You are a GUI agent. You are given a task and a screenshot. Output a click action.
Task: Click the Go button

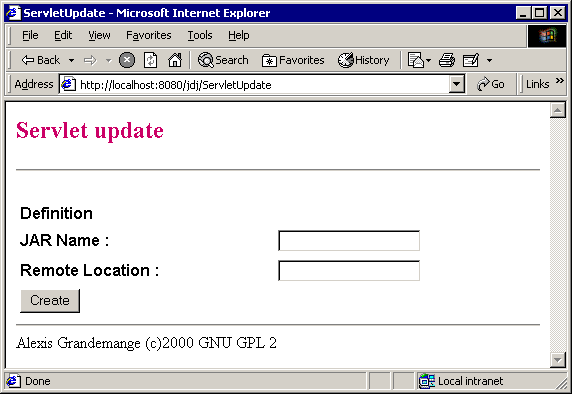pyautogui.click(x=491, y=84)
